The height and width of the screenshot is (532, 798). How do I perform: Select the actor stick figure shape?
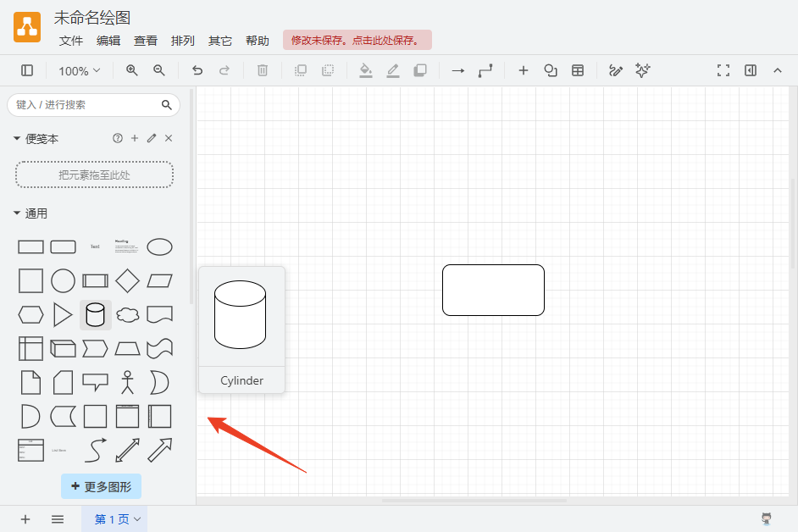(x=127, y=382)
